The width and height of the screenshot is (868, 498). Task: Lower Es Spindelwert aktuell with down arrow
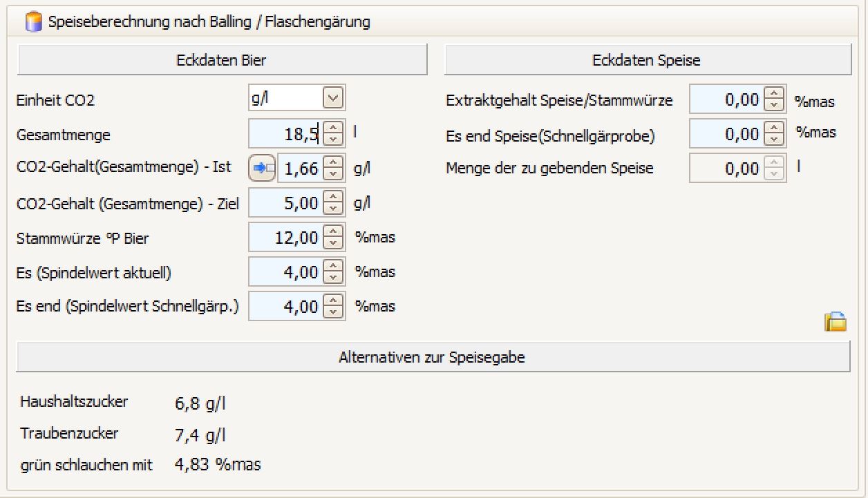[334, 277]
